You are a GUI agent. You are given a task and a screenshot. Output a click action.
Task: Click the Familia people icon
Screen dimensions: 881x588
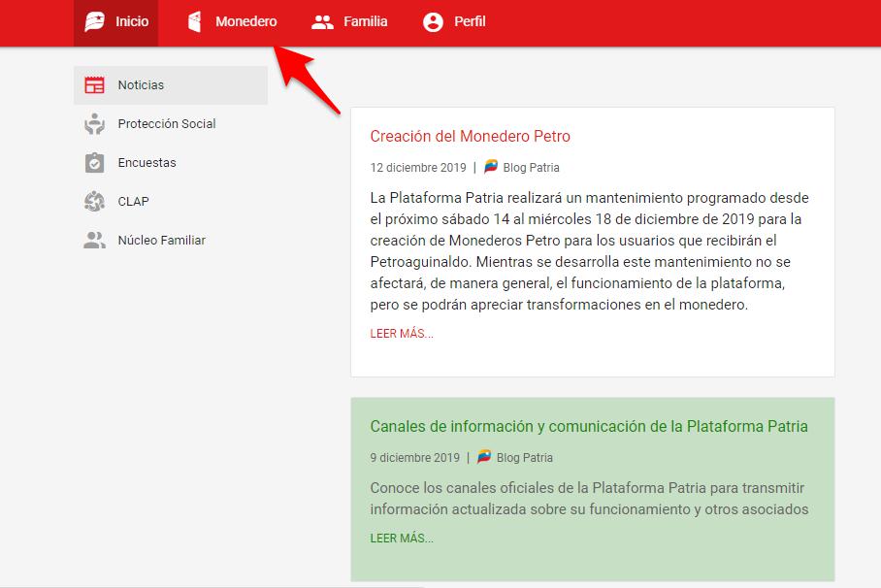[322, 22]
